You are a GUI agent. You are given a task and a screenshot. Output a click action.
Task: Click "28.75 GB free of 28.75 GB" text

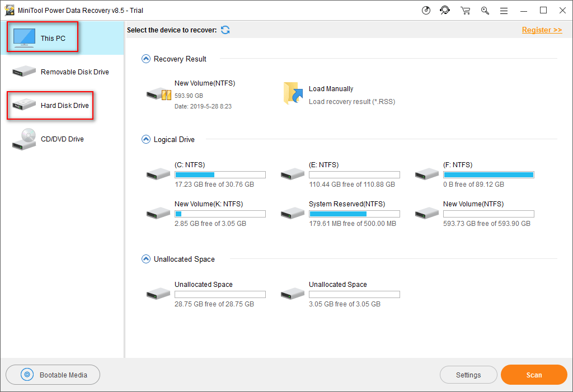click(214, 304)
